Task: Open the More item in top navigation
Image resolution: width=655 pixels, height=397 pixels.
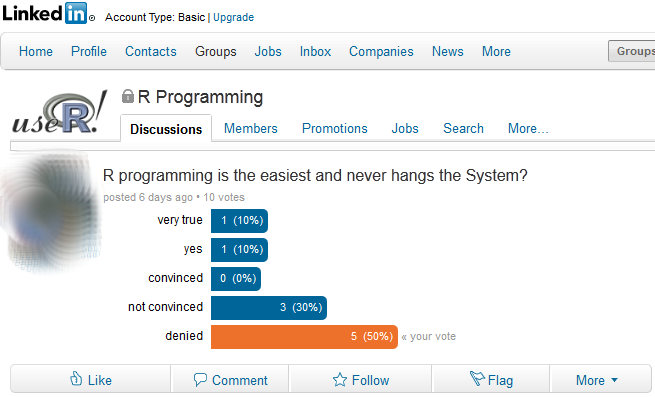Action: click(x=496, y=51)
